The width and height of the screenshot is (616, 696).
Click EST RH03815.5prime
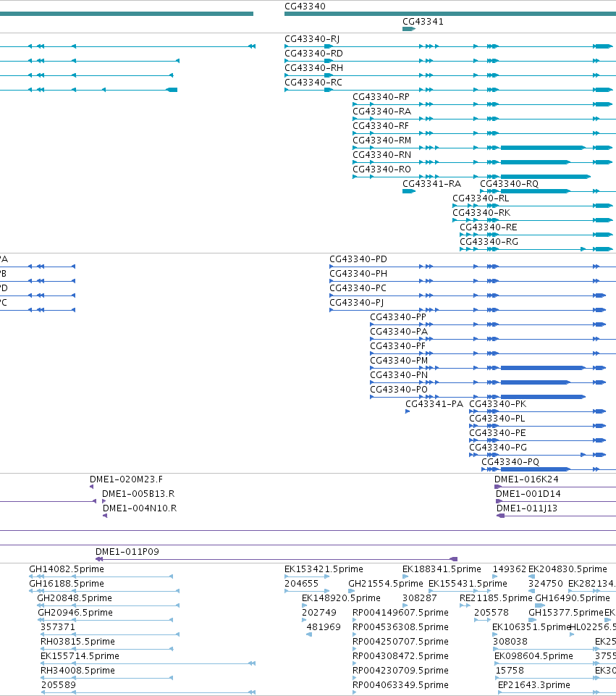(x=77, y=642)
